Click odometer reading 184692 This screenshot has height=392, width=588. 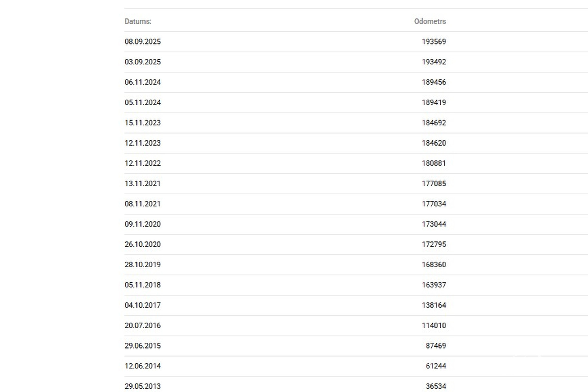point(434,123)
